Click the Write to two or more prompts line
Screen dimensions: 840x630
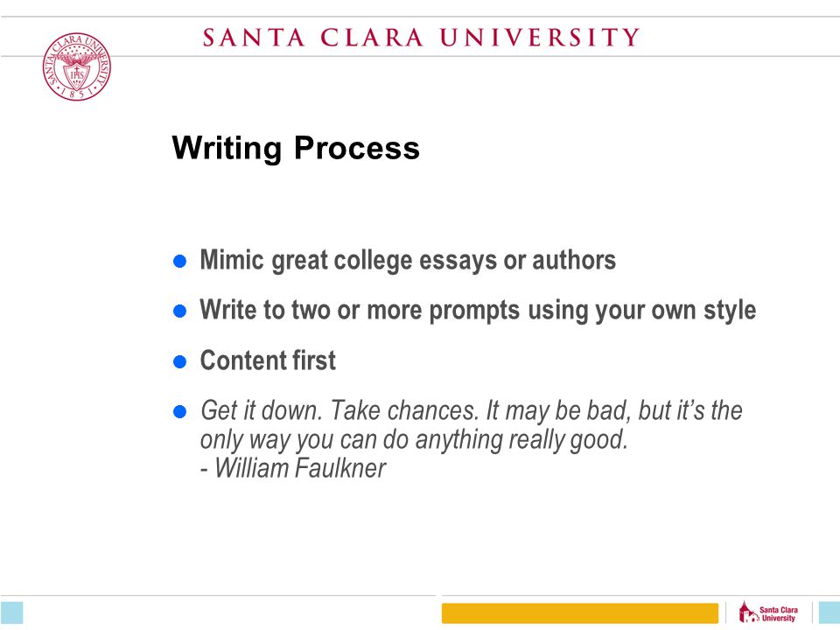(x=478, y=311)
